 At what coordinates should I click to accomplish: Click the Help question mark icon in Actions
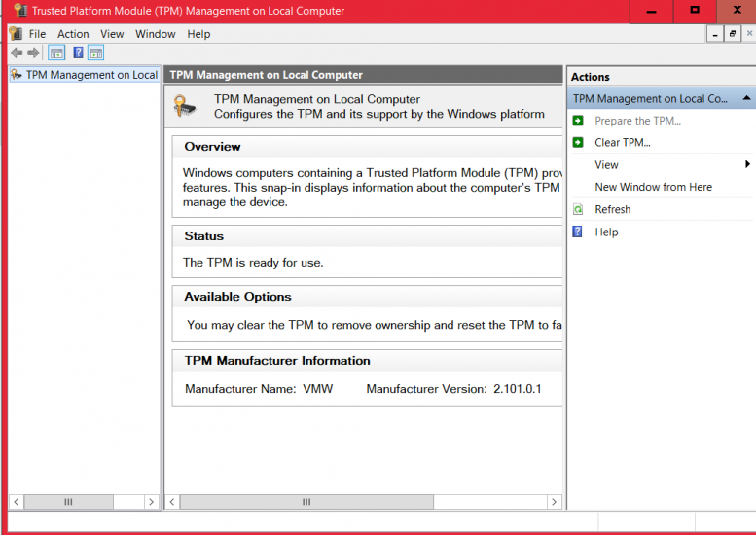click(x=578, y=232)
